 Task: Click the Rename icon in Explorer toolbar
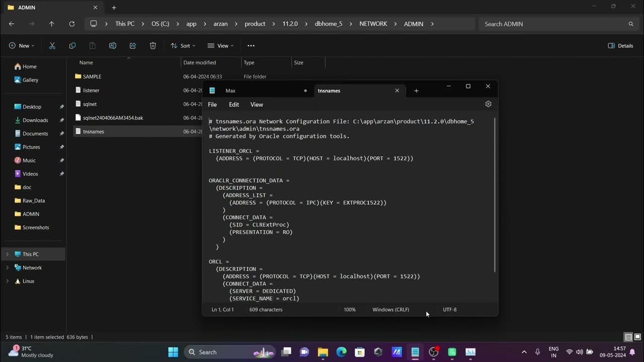113,46
